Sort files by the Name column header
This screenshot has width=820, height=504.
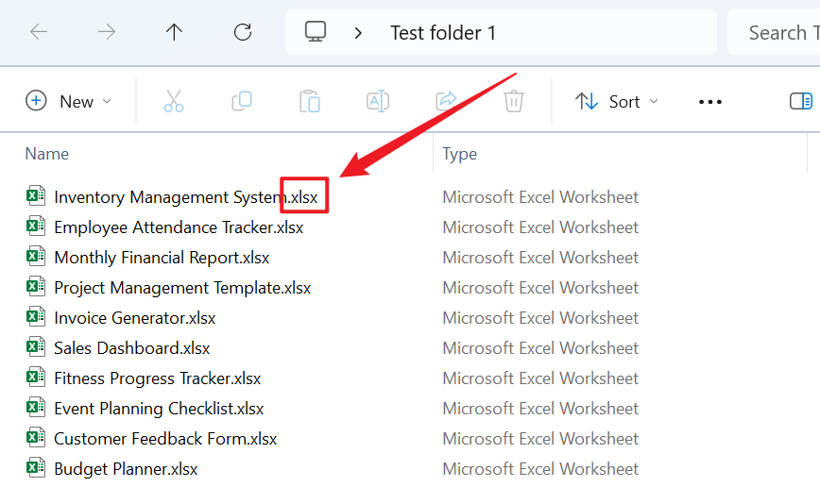pyautogui.click(x=47, y=154)
